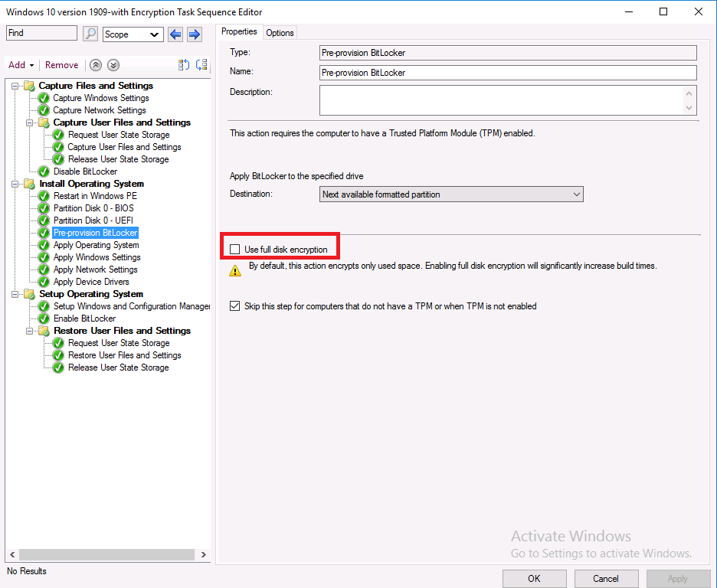Image resolution: width=717 pixels, height=588 pixels.
Task: Select the Apply Operating System step
Action: (x=96, y=245)
